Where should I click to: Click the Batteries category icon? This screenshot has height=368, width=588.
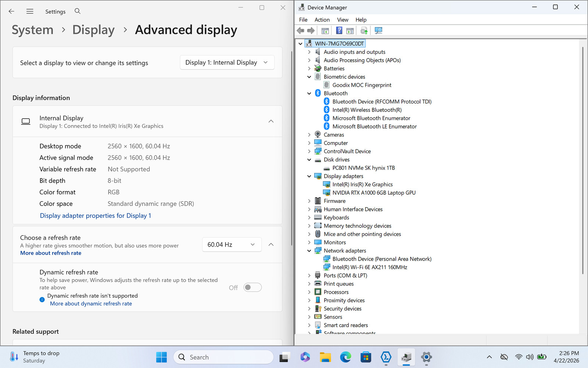[318, 68]
